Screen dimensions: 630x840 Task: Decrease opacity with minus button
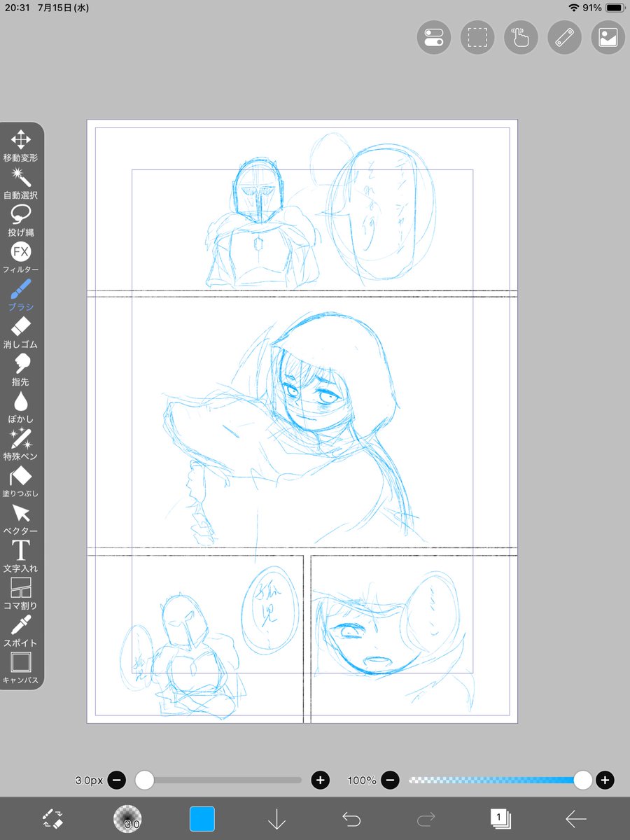pyautogui.click(x=391, y=780)
